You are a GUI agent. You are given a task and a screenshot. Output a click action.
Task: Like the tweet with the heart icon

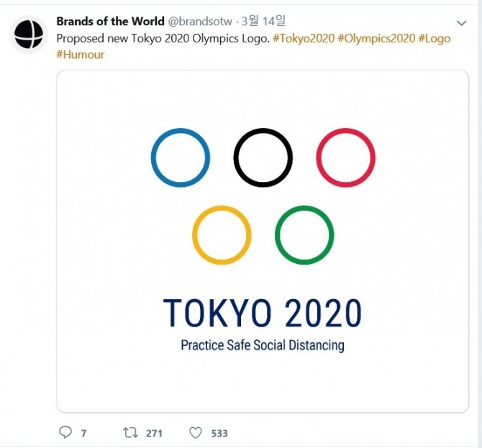pos(195,432)
